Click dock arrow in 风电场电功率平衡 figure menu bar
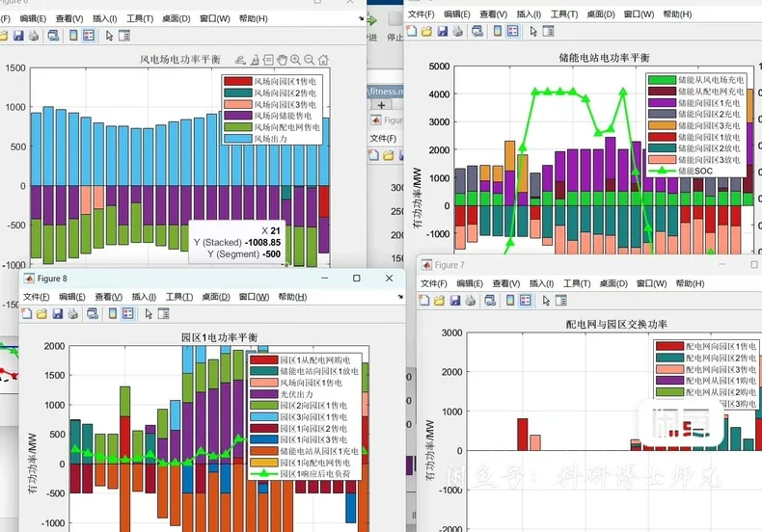Viewport: 762px width, 532px height. click(x=361, y=18)
